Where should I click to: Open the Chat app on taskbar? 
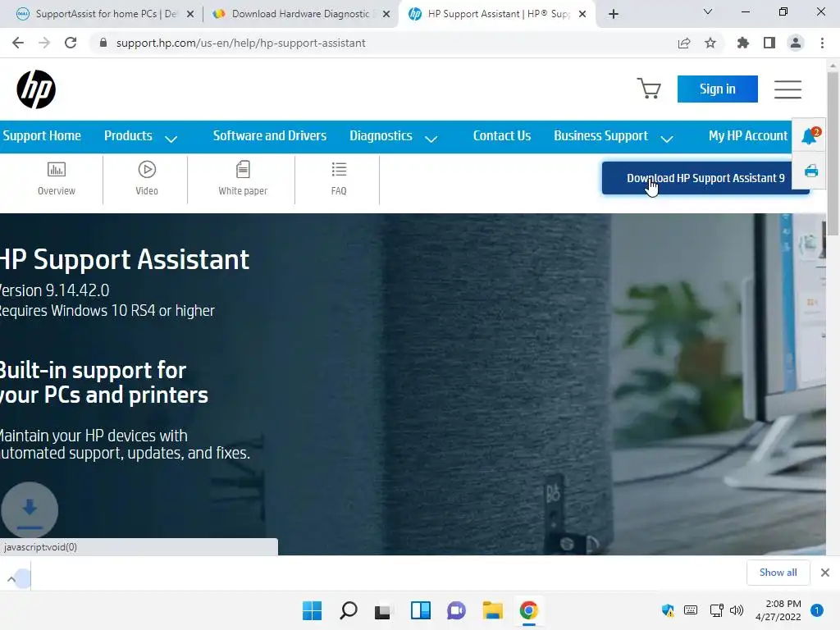[x=456, y=610]
